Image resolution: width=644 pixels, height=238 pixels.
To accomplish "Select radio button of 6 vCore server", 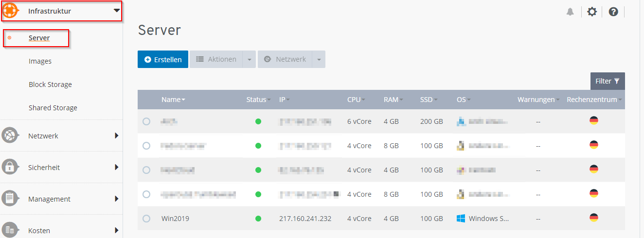I will pyautogui.click(x=146, y=121).
